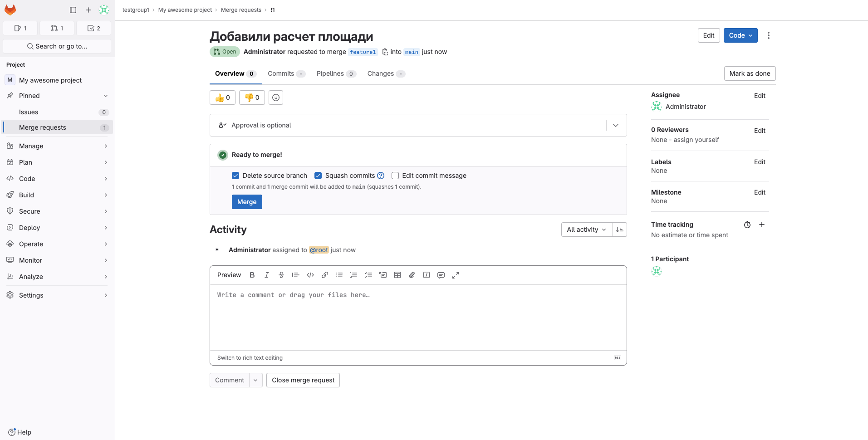
Task: Open the Changes tab
Action: click(x=382, y=73)
